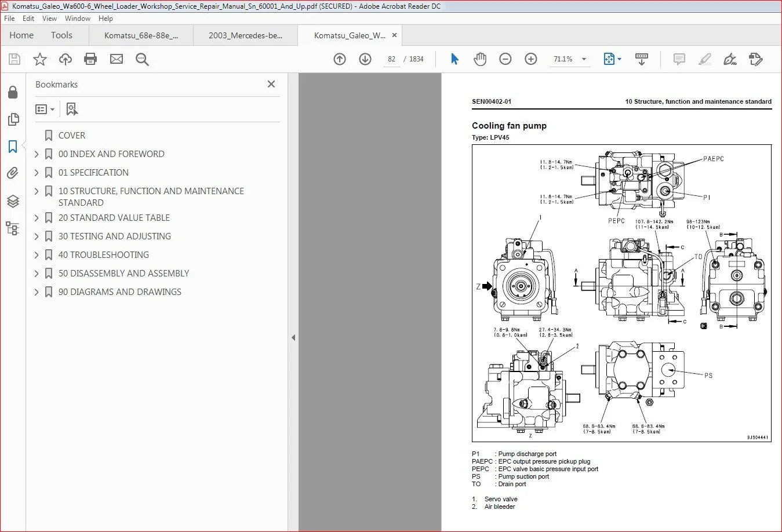The image size is (782, 532).
Task: Open the View menu
Action: [x=50, y=19]
